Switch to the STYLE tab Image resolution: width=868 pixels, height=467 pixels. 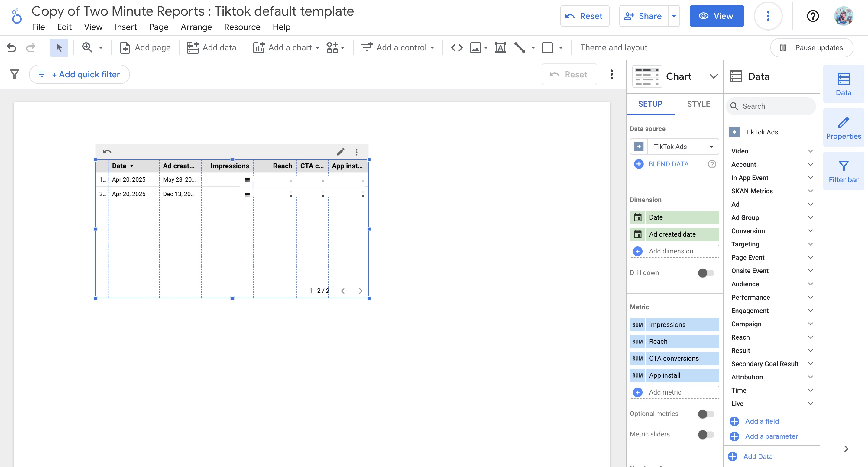point(698,104)
